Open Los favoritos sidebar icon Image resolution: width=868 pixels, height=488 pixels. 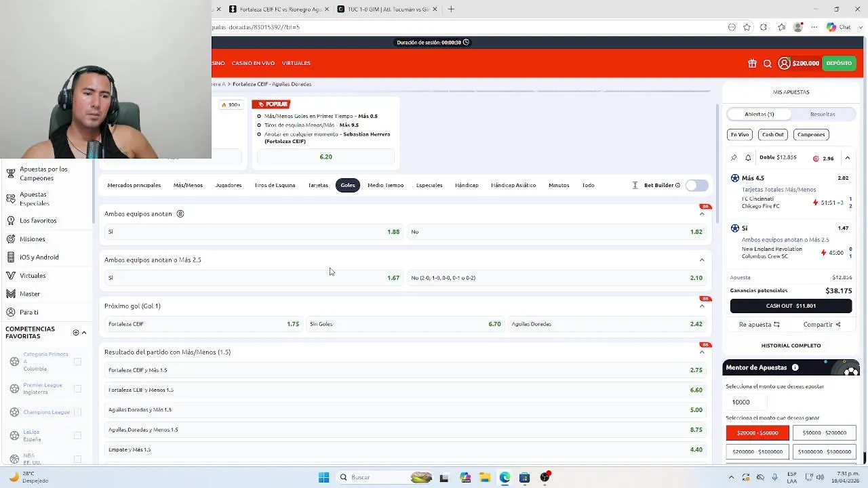coord(11,220)
